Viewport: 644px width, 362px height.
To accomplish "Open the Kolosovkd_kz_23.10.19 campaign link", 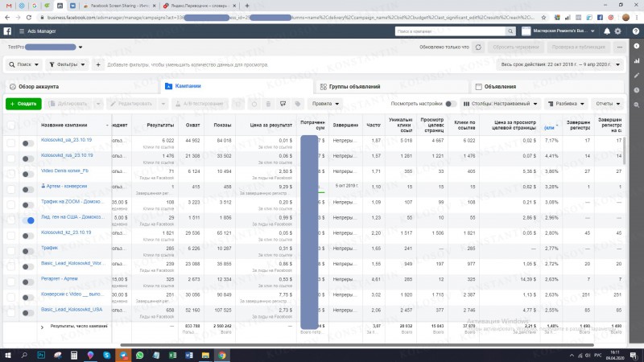I will tap(66, 232).
